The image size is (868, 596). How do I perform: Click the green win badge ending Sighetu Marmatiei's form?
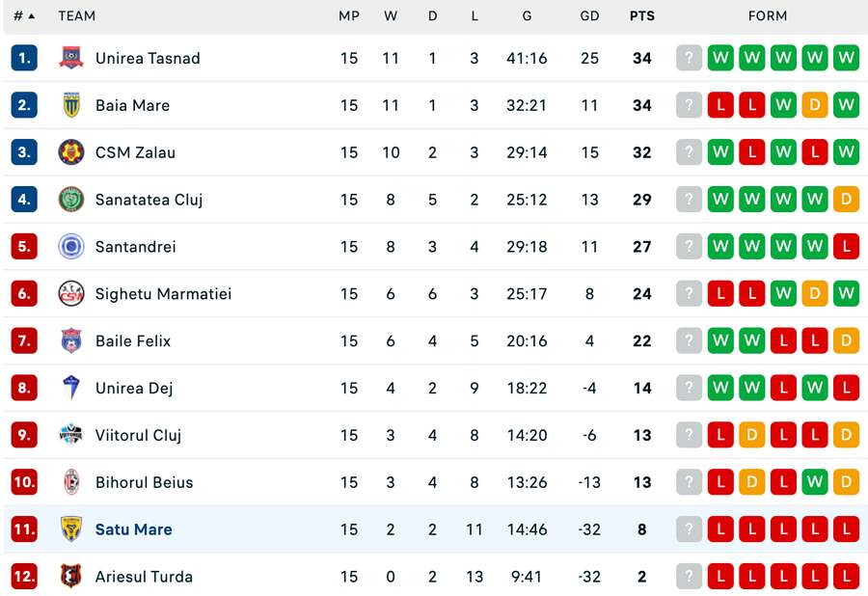coord(847,293)
